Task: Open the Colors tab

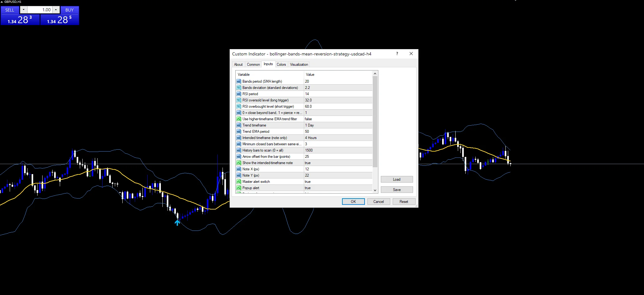Action: 281,65
